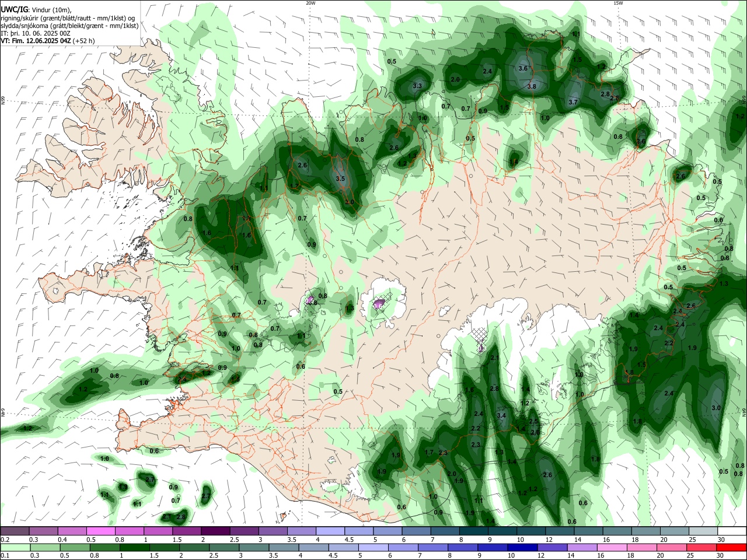The width and height of the screenshot is (747, 560).
Task: Select the 3.7 precipitation value on the map
Action: tap(573, 102)
